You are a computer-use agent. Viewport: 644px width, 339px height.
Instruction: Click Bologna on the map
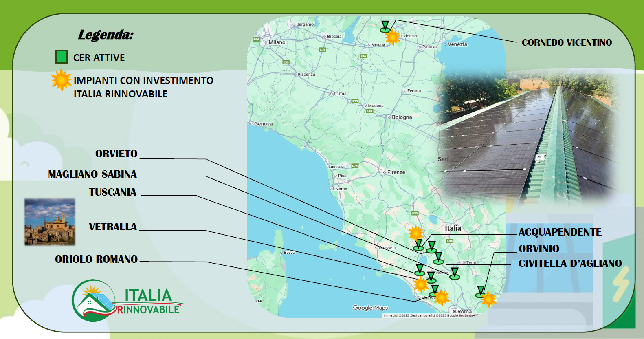[x=402, y=117]
